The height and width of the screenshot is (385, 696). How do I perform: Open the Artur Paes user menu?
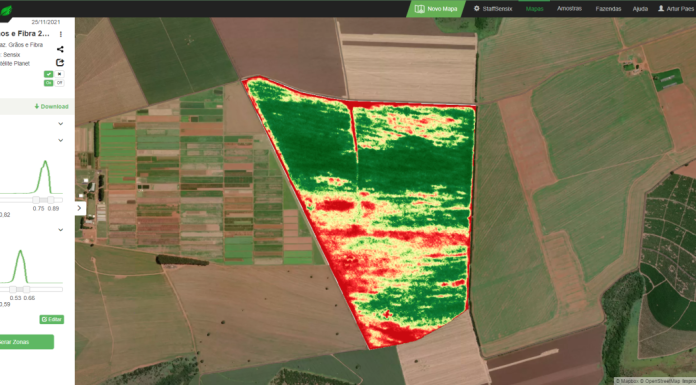coord(676,8)
